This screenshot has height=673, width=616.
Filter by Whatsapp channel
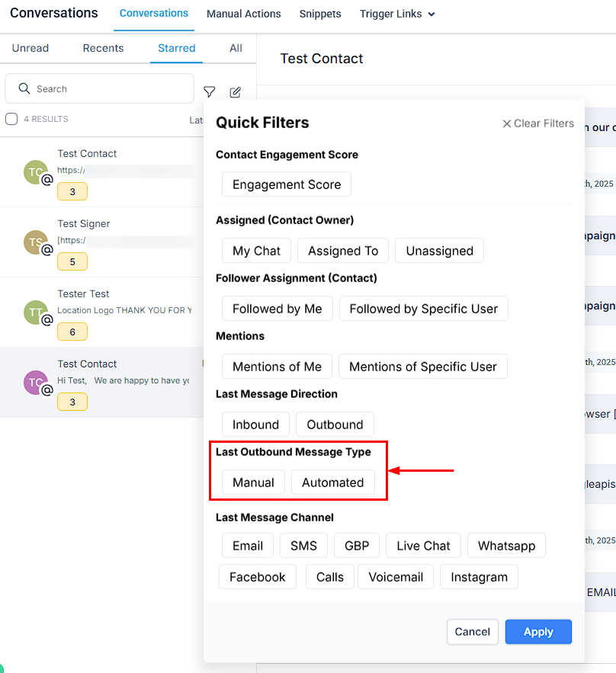click(x=506, y=546)
